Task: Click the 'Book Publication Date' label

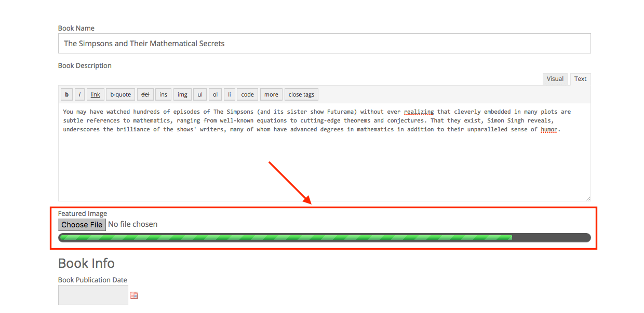Action: click(92, 280)
